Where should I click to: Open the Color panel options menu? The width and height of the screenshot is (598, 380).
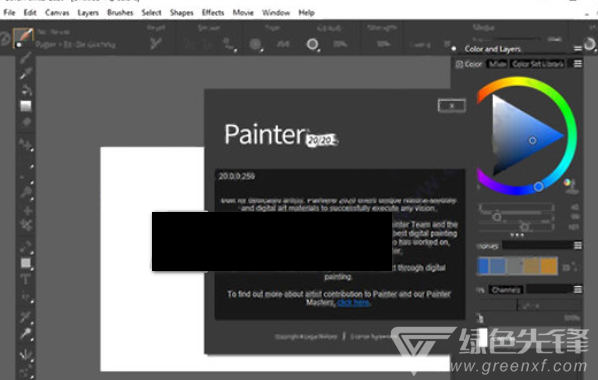point(578,64)
